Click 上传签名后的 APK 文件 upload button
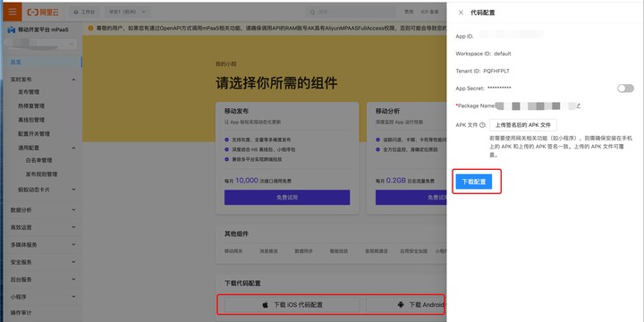644x322 pixels. pos(523,125)
